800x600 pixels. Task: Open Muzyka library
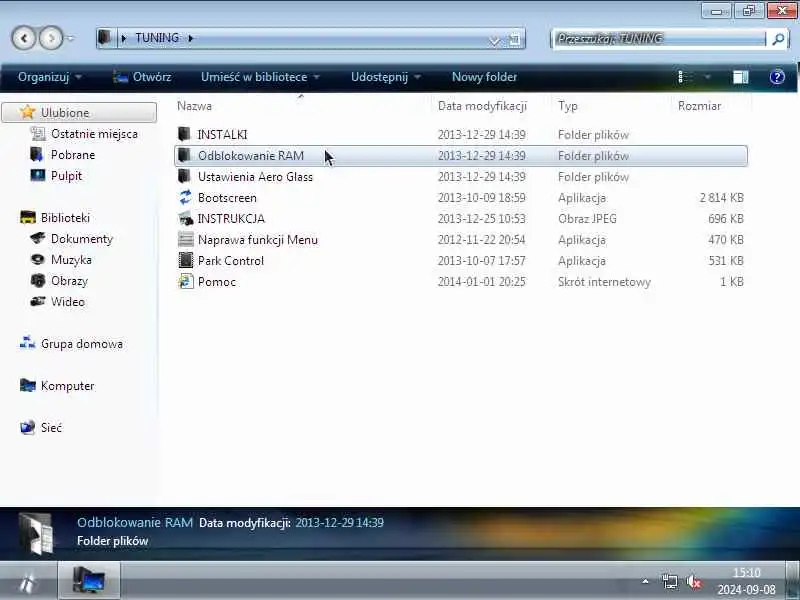coord(71,260)
